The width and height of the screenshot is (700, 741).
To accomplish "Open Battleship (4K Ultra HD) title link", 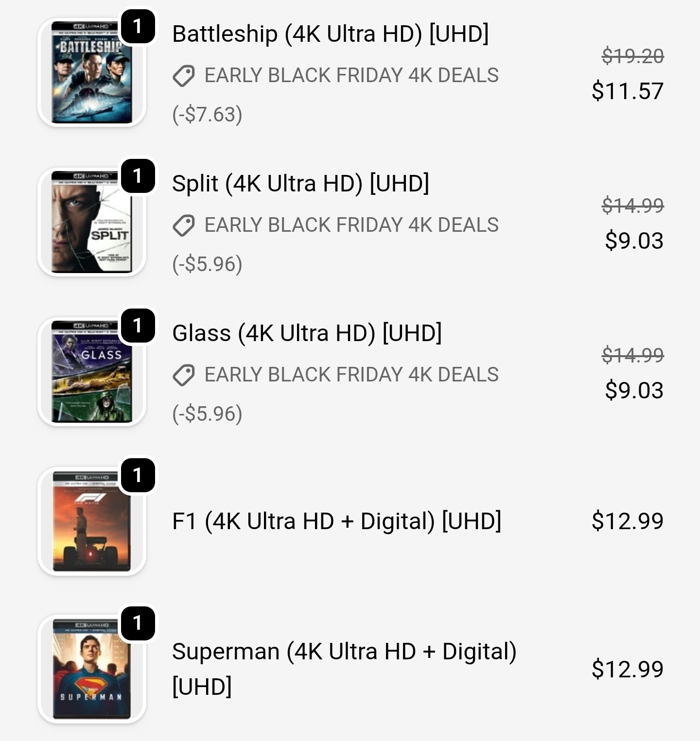I will (330, 34).
